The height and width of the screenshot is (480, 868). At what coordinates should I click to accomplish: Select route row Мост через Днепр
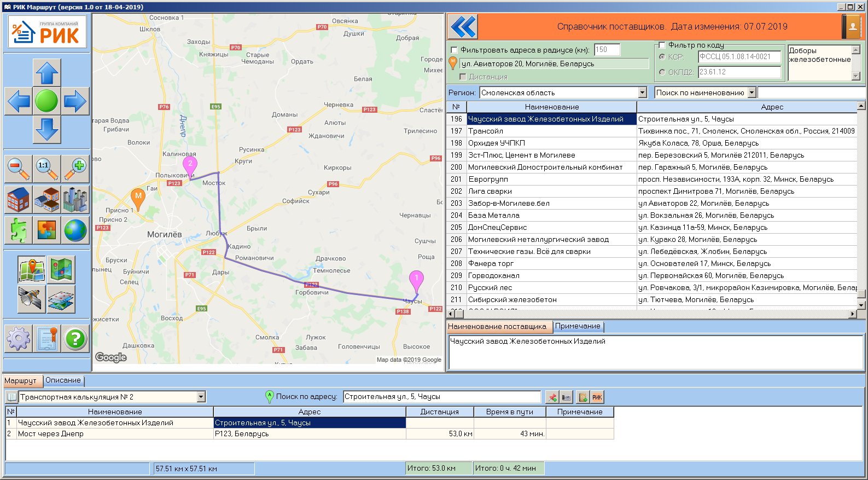[x=310, y=433]
